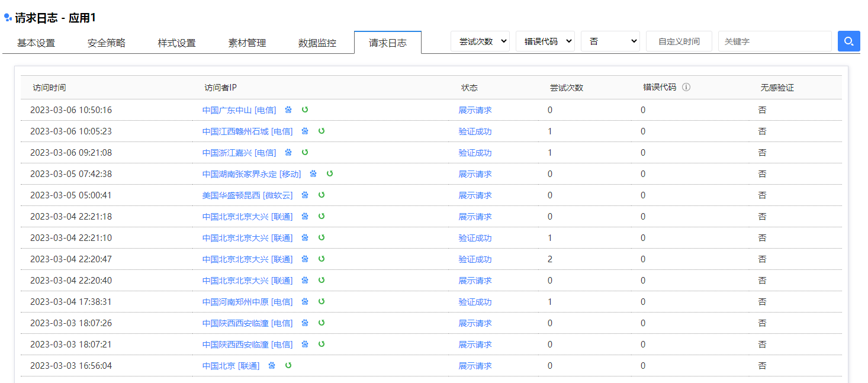This screenshot has width=868, height=383.
Task: Open the info icon next to 错误代码 header
Action: (686, 87)
